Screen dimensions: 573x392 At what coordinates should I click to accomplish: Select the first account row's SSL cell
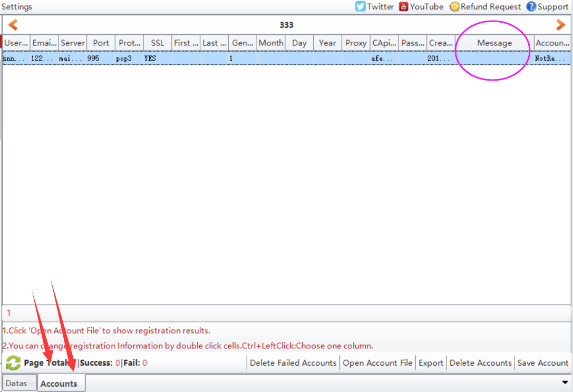click(157, 58)
